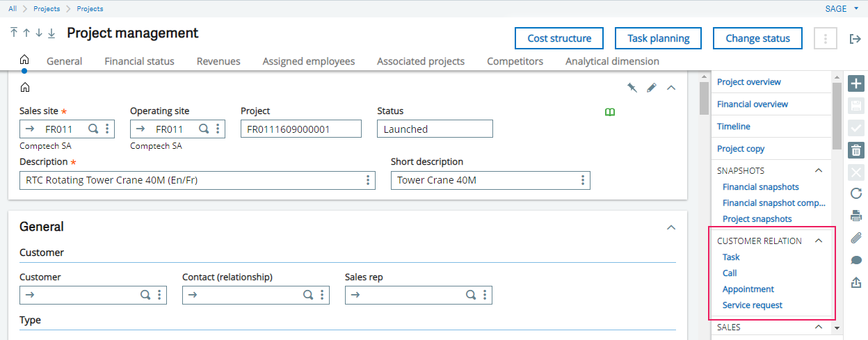Collapse the General section chevron
The width and height of the screenshot is (868, 340).
[x=671, y=227]
